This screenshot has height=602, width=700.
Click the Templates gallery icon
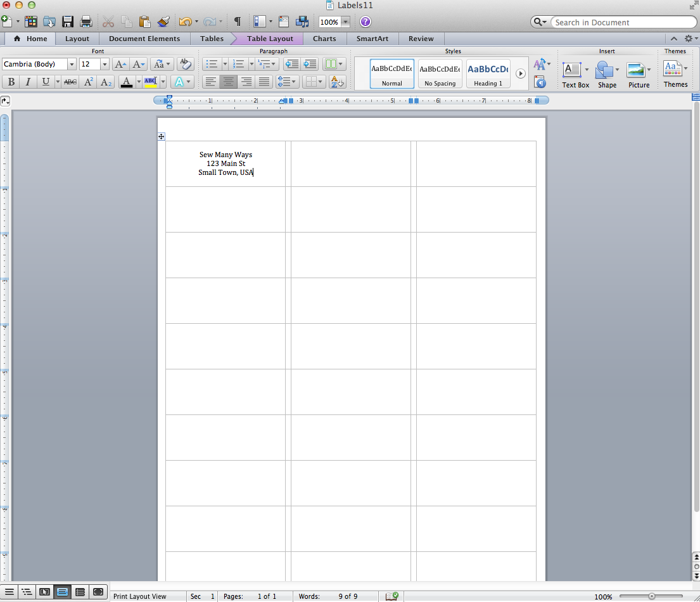[31, 22]
